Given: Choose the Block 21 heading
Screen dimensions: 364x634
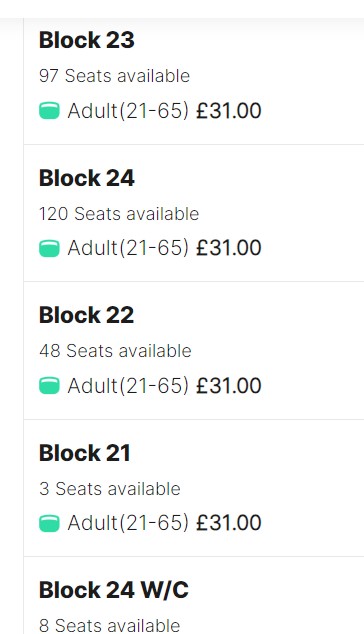Looking at the screenshot, I should click(85, 452).
